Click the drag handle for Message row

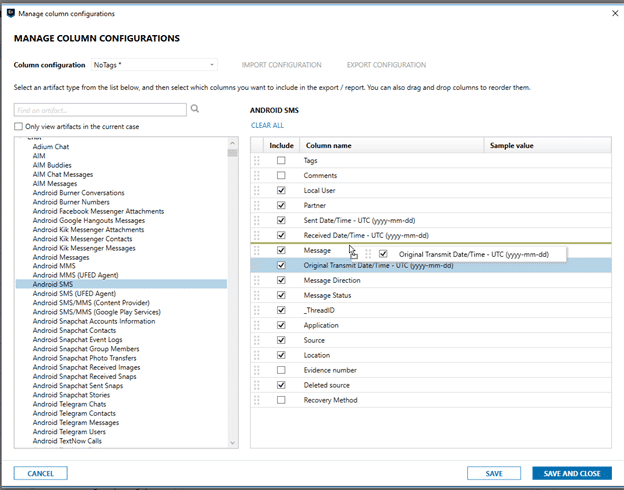257,250
